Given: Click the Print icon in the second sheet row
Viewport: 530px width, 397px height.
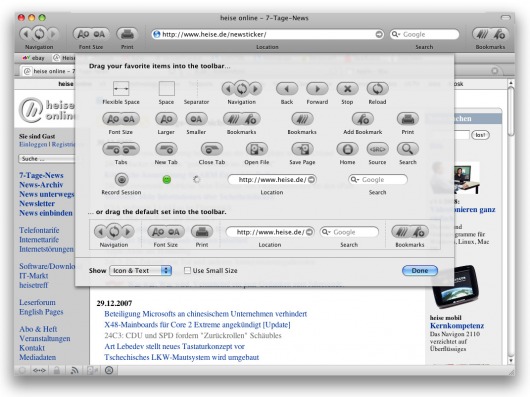Looking at the screenshot, I should coord(408,119).
